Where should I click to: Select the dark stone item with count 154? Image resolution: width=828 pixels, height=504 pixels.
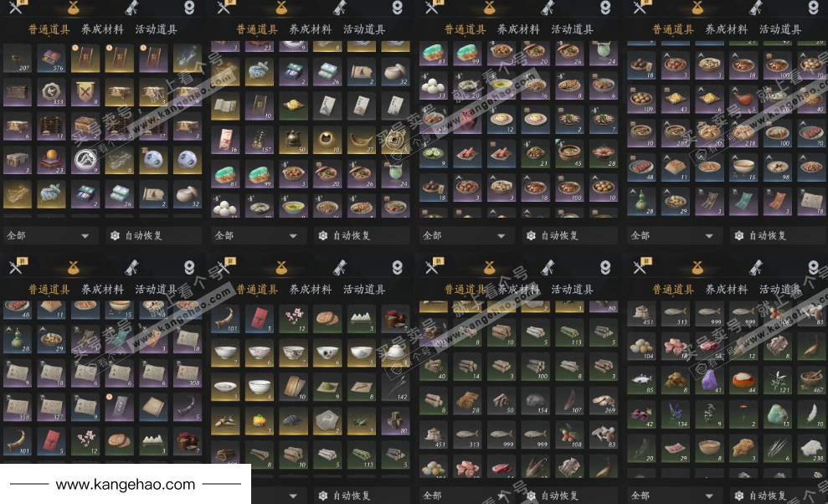point(536,400)
